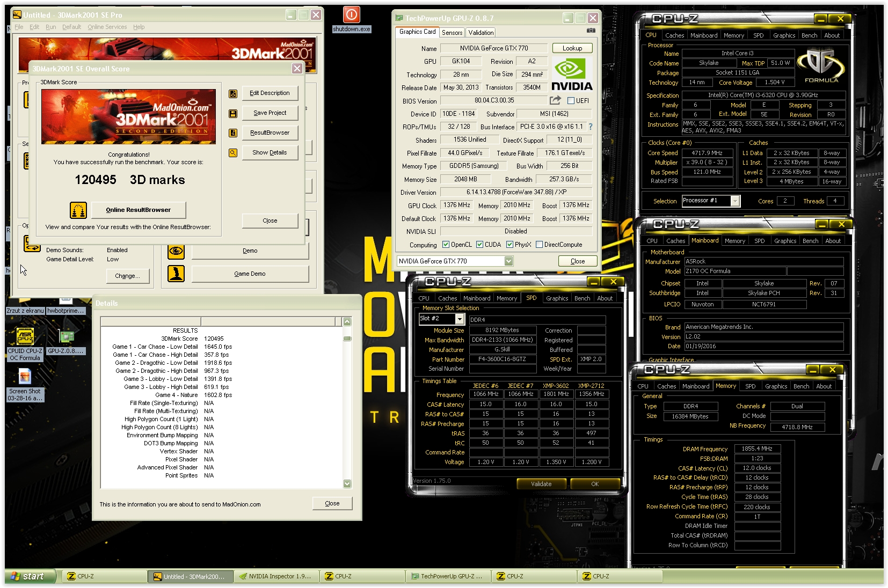The height and width of the screenshot is (588, 888).
Task: Open the Help menu in 3DMark2001
Action: point(139,27)
